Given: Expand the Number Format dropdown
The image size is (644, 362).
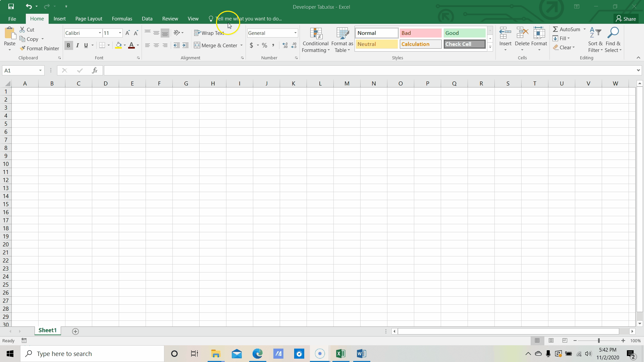Looking at the screenshot, I should [295, 33].
